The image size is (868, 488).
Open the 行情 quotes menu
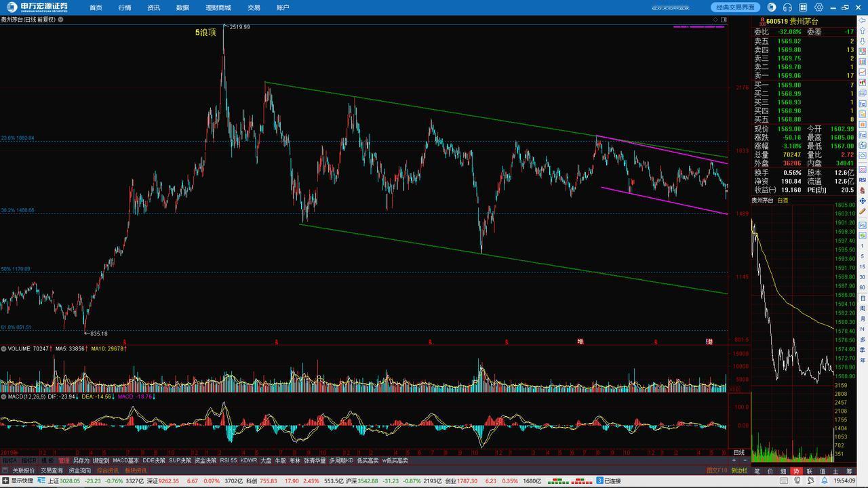125,7
